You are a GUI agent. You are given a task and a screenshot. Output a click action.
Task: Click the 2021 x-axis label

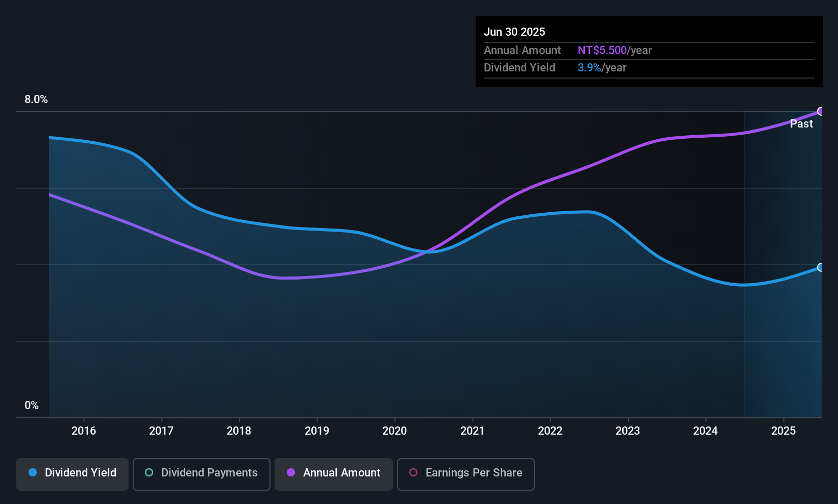[473, 431]
